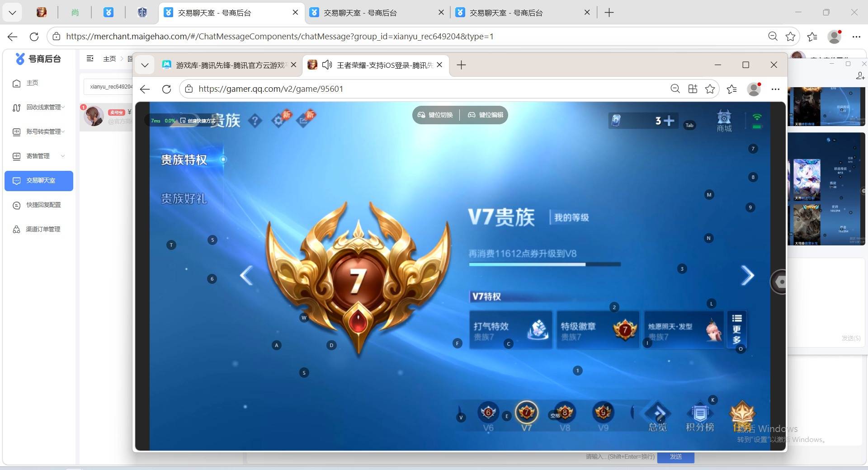Open the 烛愿照天·发型 privilege card
This screenshot has width=868, height=470.
684,330
